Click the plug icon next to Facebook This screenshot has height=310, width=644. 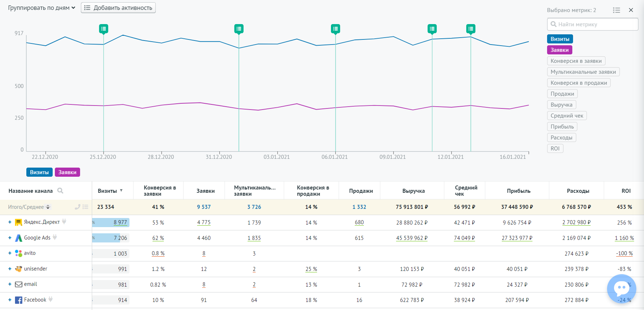pyautogui.click(x=50, y=299)
